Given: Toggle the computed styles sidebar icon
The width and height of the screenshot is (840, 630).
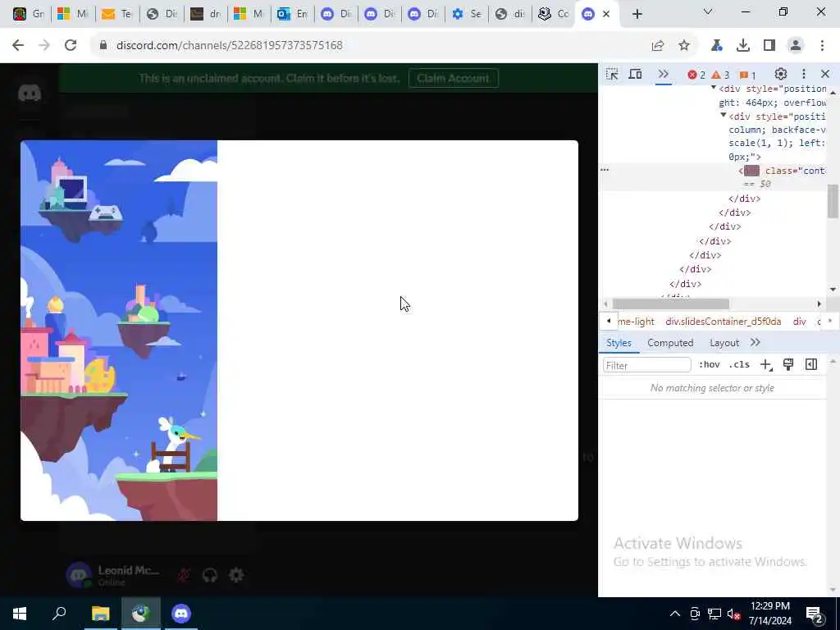Looking at the screenshot, I should 811,365.
